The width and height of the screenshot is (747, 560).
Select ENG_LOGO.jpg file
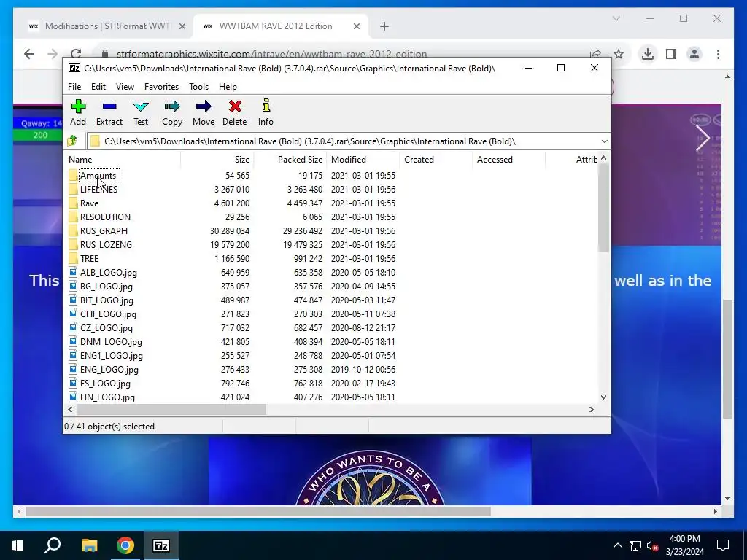pos(109,369)
